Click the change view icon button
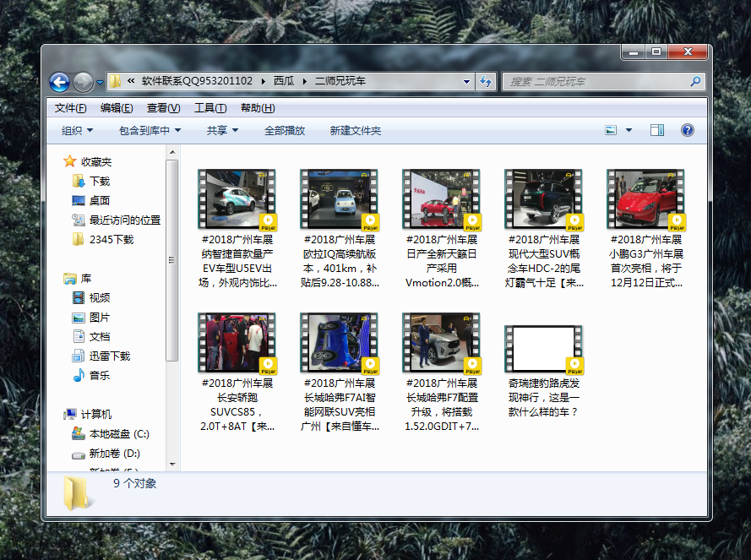The image size is (751, 560). (x=611, y=130)
